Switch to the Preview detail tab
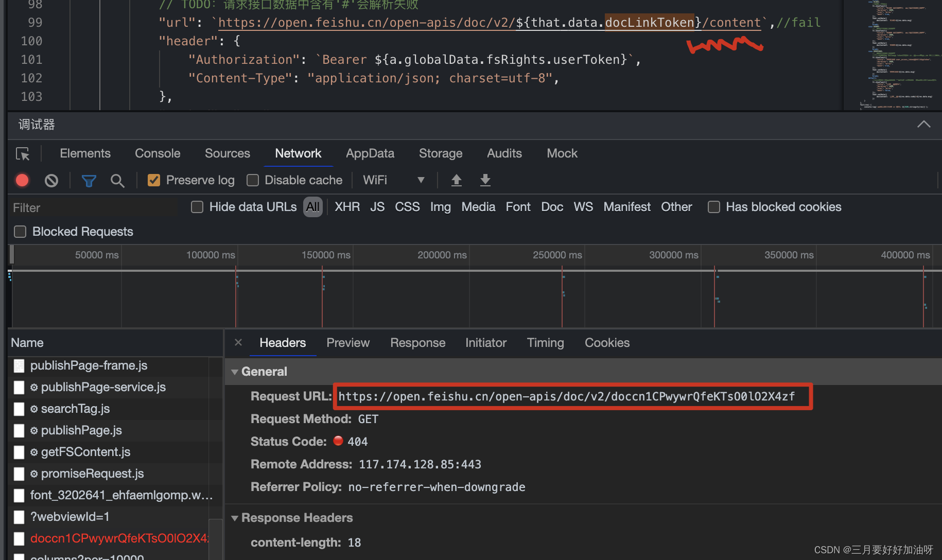 348,343
